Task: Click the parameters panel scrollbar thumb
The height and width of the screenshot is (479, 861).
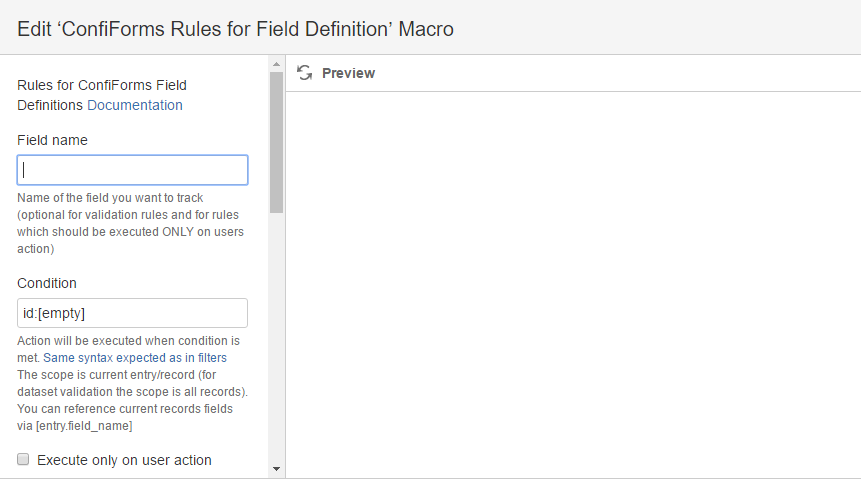Action: 276,142
